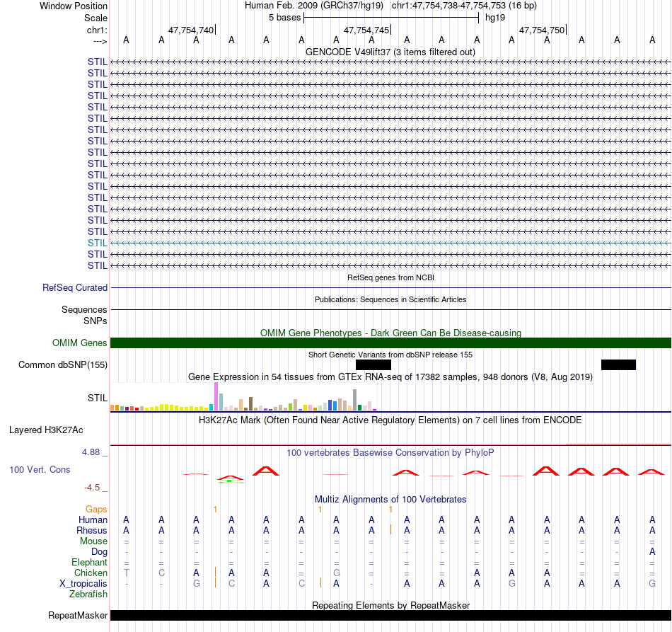Open H3K27Ac Mark ENCODE track title
The width and height of the screenshot is (672, 632).
click(390, 420)
